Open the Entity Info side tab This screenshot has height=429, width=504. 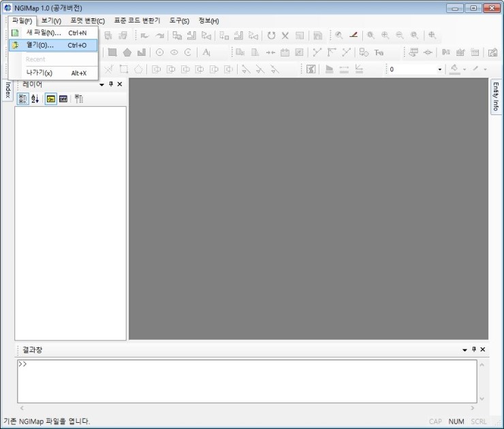point(496,97)
